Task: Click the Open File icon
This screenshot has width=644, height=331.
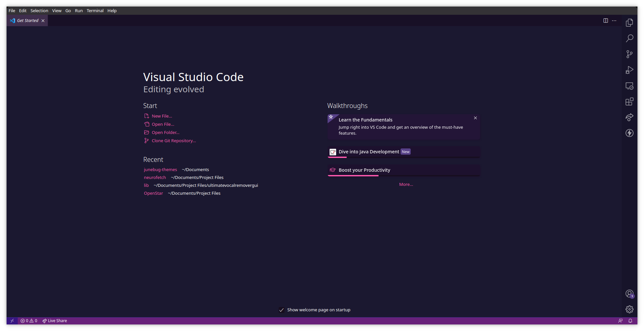Action: pos(147,124)
